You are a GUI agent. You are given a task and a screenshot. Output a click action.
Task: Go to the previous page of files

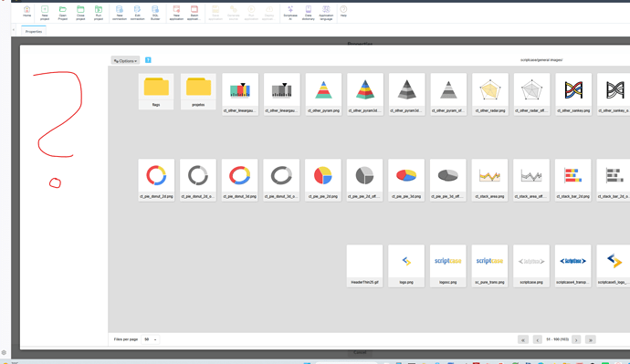tap(538, 340)
